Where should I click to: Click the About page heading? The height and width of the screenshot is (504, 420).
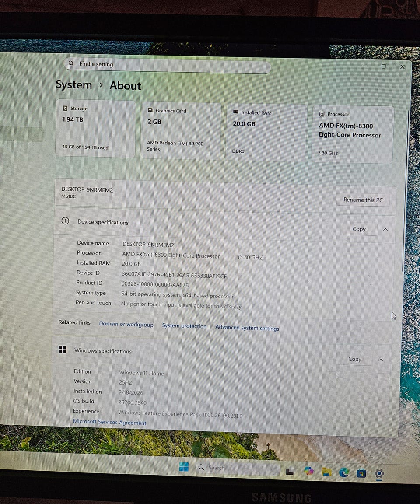pyautogui.click(x=125, y=86)
